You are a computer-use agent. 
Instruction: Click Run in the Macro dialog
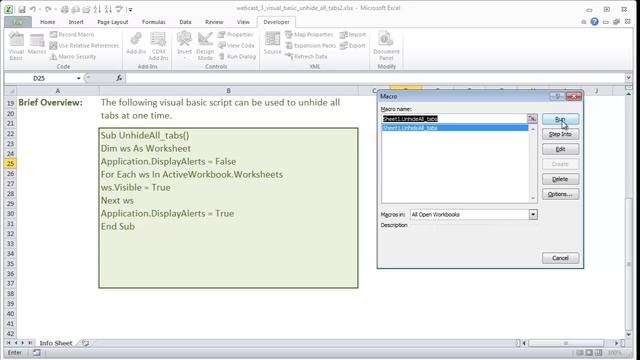[560, 119]
